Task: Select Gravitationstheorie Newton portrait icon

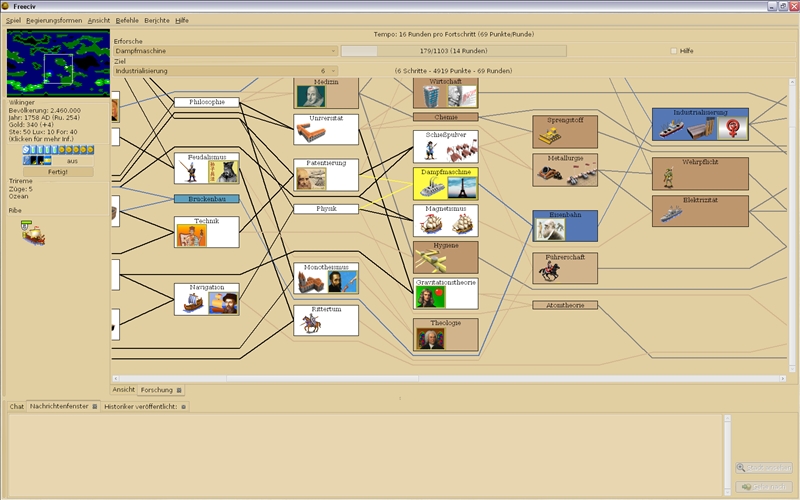Action: pyautogui.click(x=431, y=297)
